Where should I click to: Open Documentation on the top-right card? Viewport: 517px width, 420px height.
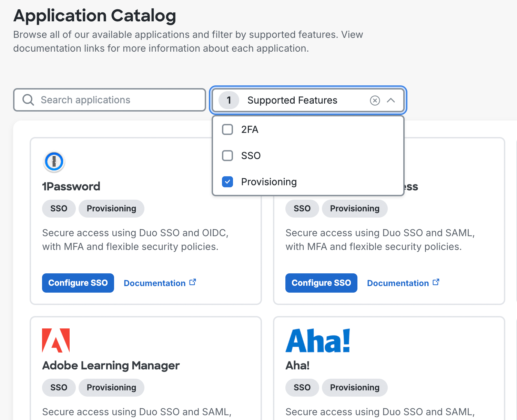[398, 283]
